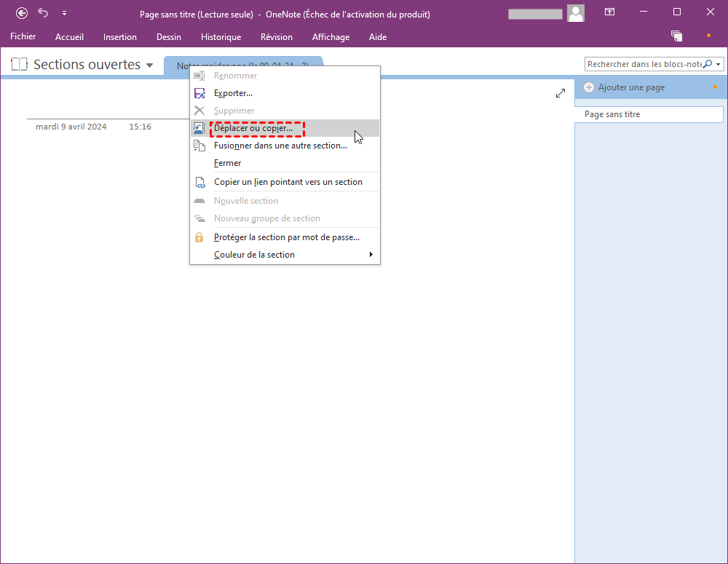Open the Insertion ribbon tab
Viewport: 728px width, 564px height.
[x=120, y=37]
